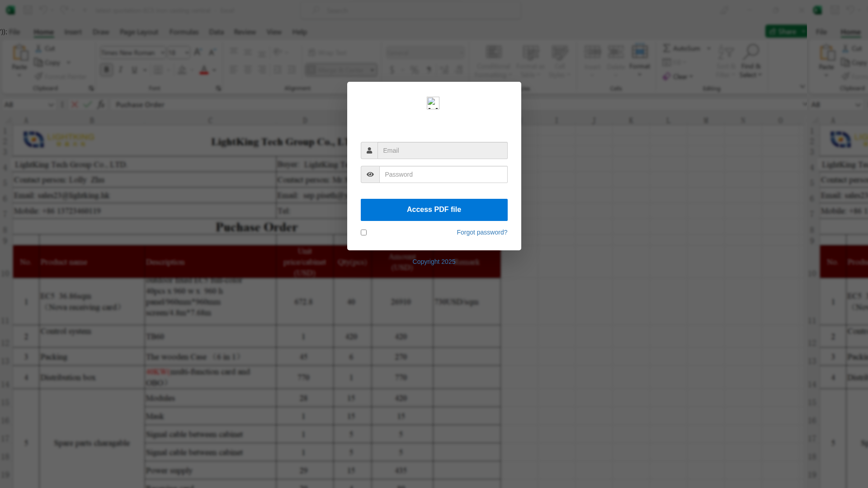Click the Cell Styles icon
868x488 pixels.
coord(560,52)
